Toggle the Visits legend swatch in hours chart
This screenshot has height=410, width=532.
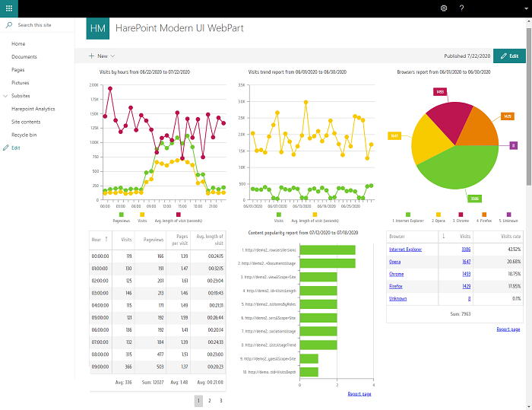(142, 215)
